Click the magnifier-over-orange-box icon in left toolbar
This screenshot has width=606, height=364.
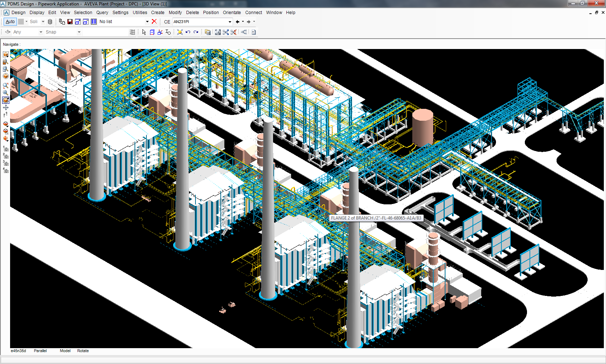pos(5,62)
